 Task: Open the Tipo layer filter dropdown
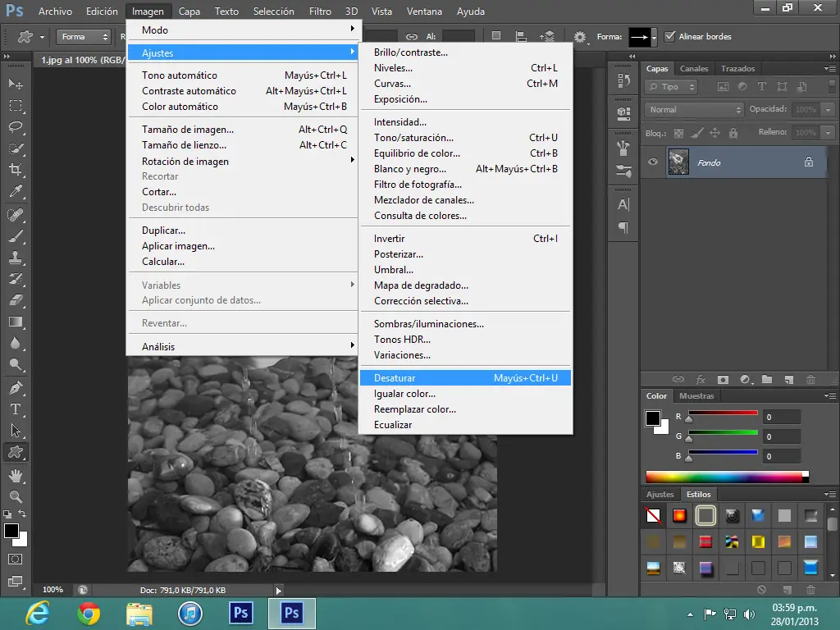tap(671, 86)
